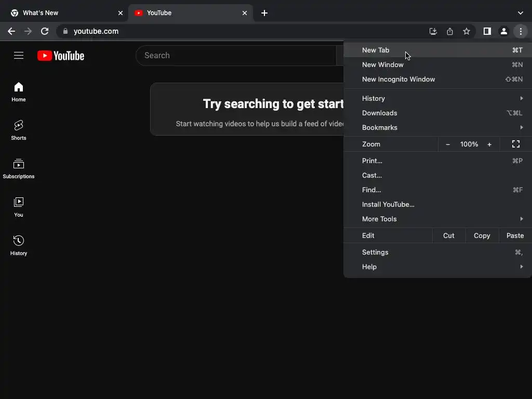Click the YouTube Search field
This screenshot has width=532, height=399.
tap(236, 55)
